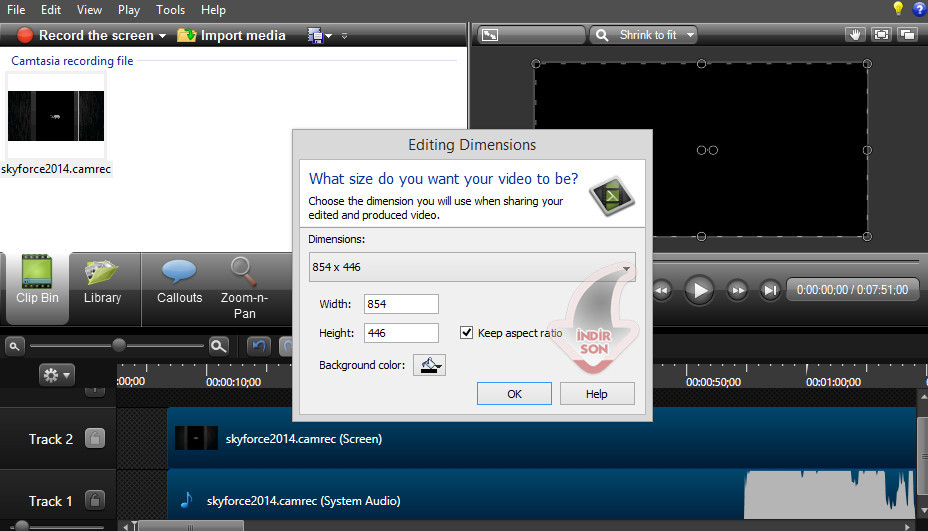Open the produce and share dropdown
928x531 pixels.
(319, 36)
